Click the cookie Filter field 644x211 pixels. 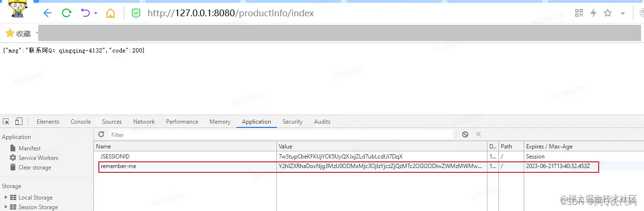point(281,135)
